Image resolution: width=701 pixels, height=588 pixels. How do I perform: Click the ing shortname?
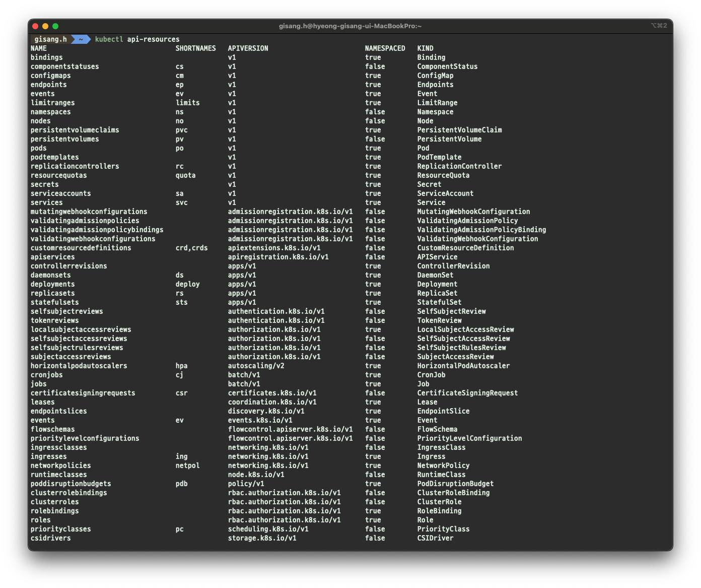click(182, 456)
